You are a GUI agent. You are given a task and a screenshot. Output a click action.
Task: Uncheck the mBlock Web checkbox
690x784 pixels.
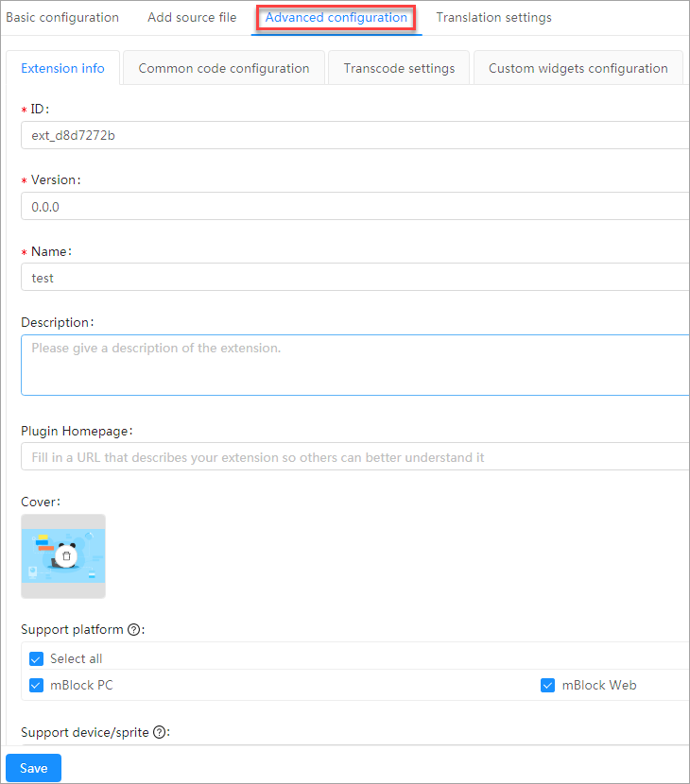tap(547, 685)
